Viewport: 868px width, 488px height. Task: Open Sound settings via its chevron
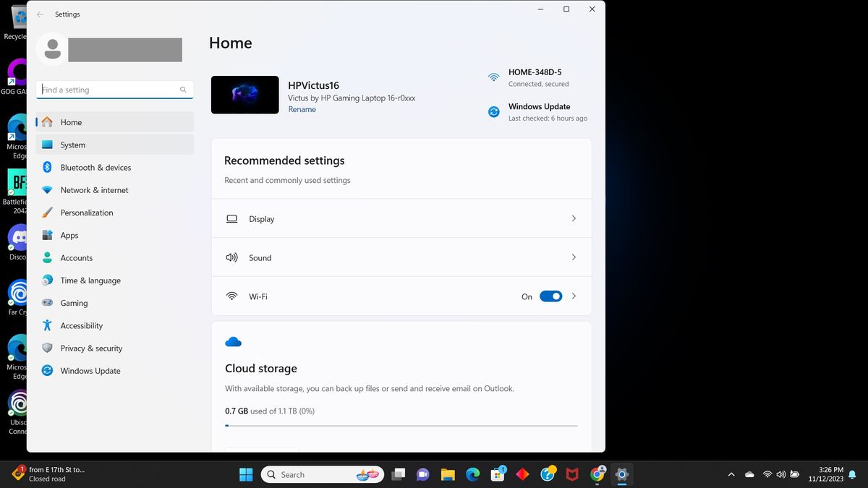[573, 257]
